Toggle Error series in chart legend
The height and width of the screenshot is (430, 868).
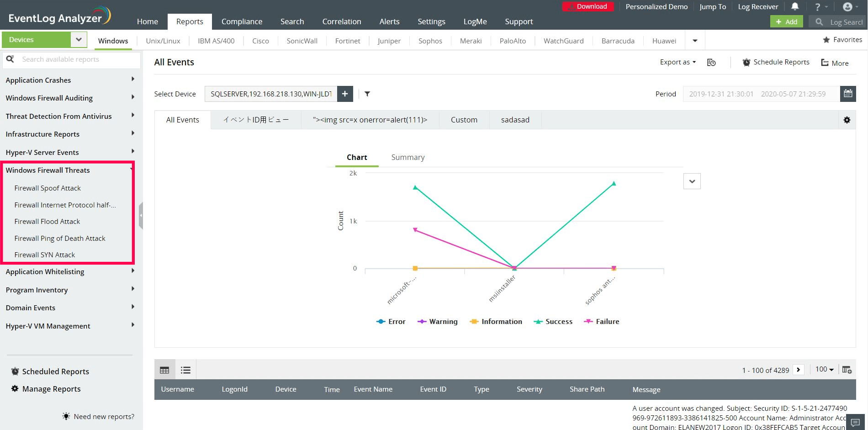[x=391, y=322]
